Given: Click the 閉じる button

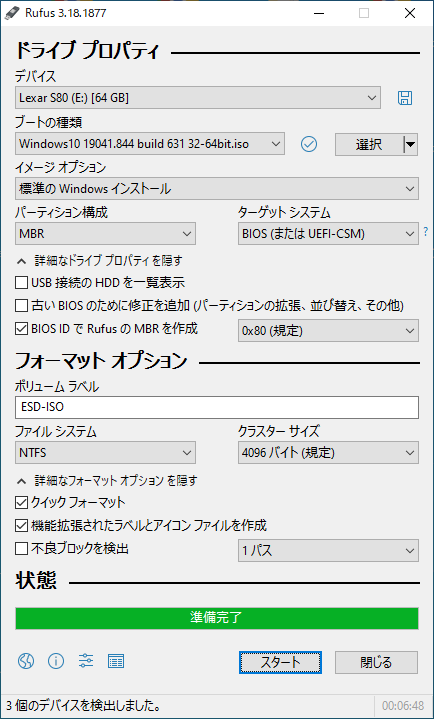Looking at the screenshot, I should point(376,663).
